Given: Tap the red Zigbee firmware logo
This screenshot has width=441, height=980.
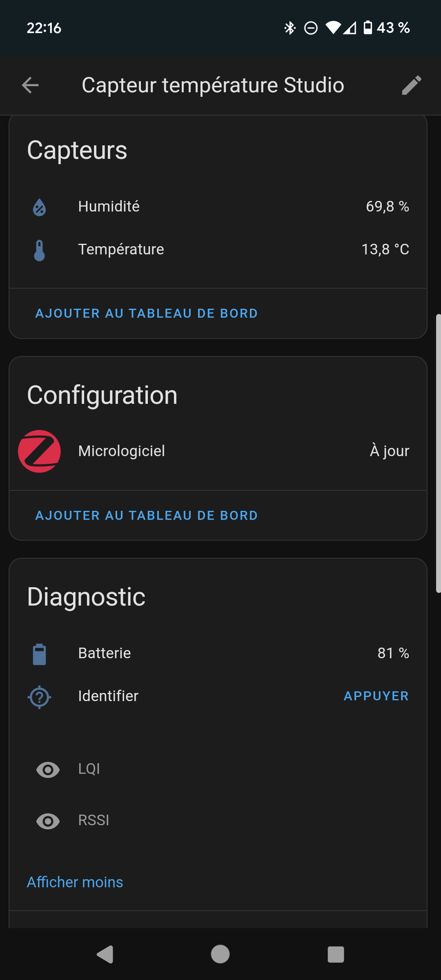Looking at the screenshot, I should [40, 451].
